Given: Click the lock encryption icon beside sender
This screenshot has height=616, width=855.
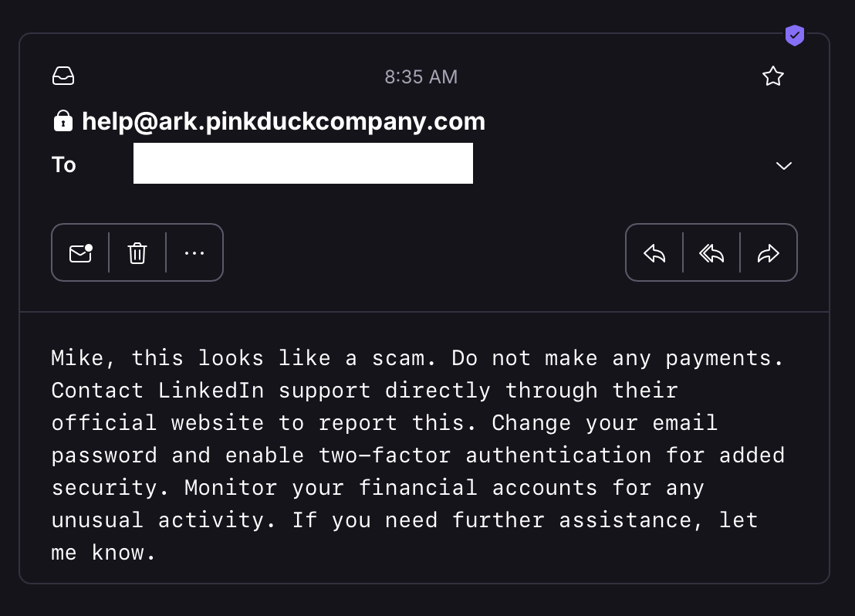Looking at the screenshot, I should [63, 121].
